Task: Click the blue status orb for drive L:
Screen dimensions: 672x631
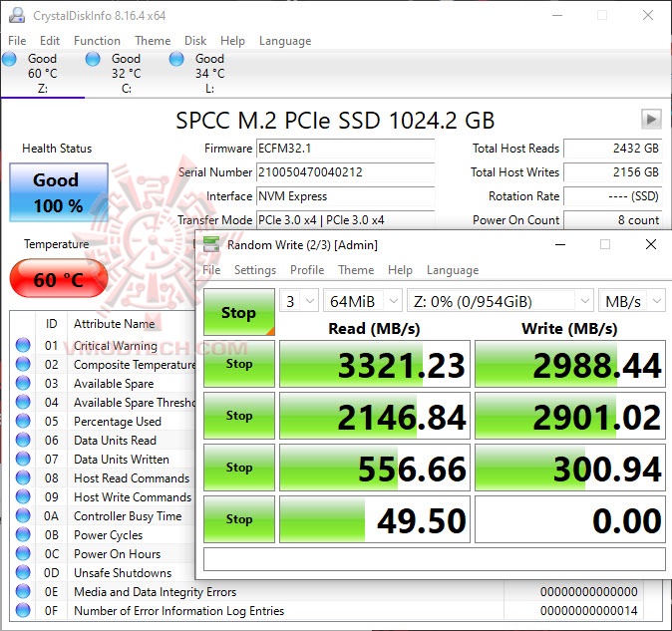Action: tap(176, 59)
